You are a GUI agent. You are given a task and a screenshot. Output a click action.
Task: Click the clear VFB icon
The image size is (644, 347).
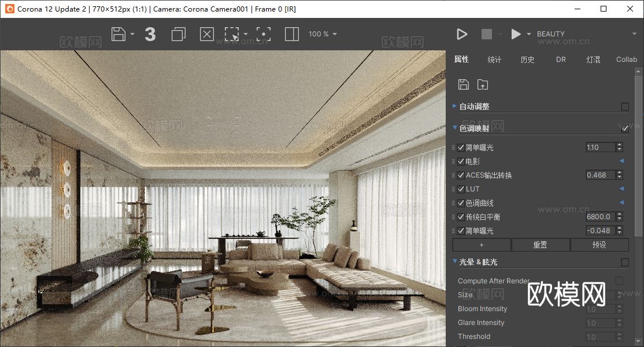tap(206, 34)
